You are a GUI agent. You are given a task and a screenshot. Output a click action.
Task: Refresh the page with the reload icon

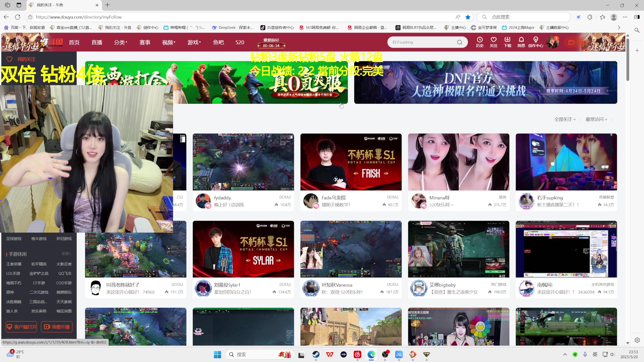click(18, 17)
